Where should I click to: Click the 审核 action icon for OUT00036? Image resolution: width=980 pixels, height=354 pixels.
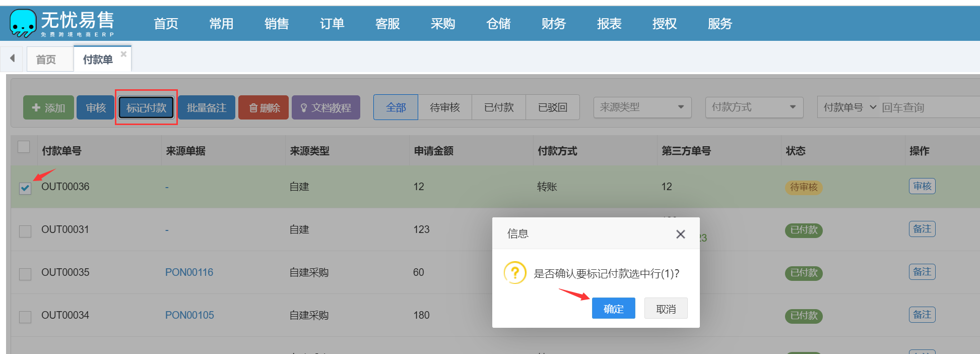pos(922,187)
